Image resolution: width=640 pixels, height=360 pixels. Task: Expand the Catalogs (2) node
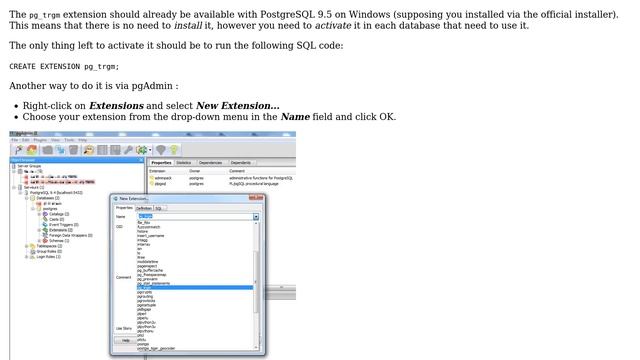coord(39,214)
